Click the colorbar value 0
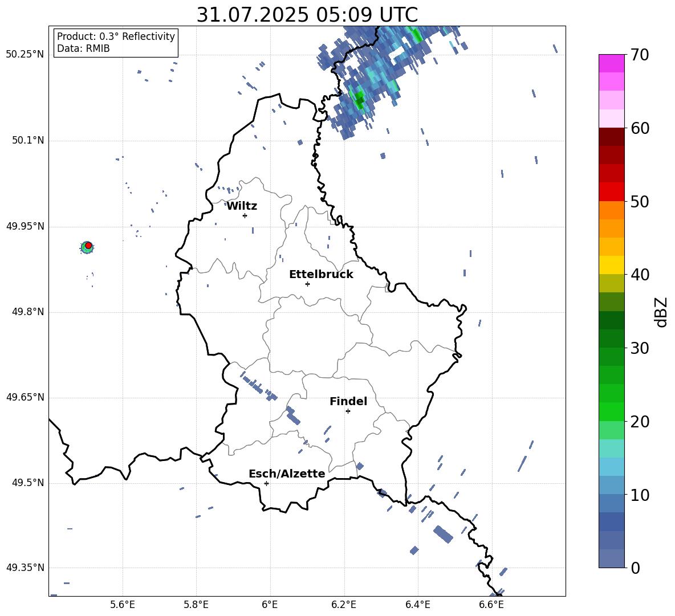 pos(635,568)
